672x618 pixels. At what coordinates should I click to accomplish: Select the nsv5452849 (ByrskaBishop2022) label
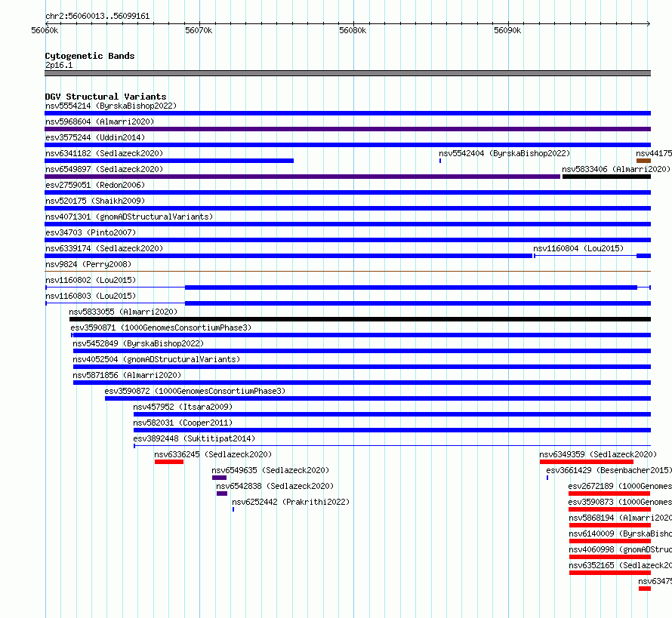tap(138, 343)
